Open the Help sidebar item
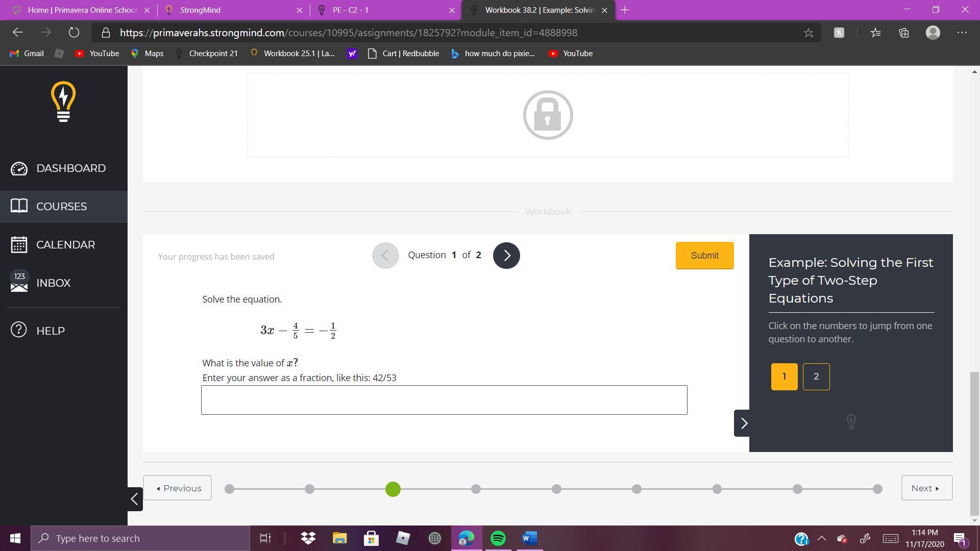980x551 pixels. coord(50,331)
